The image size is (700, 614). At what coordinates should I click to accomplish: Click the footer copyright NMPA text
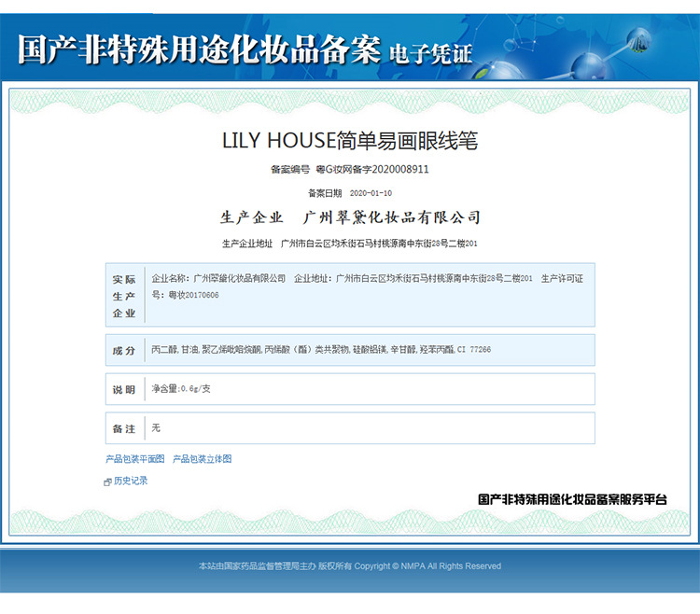(x=350, y=565)
